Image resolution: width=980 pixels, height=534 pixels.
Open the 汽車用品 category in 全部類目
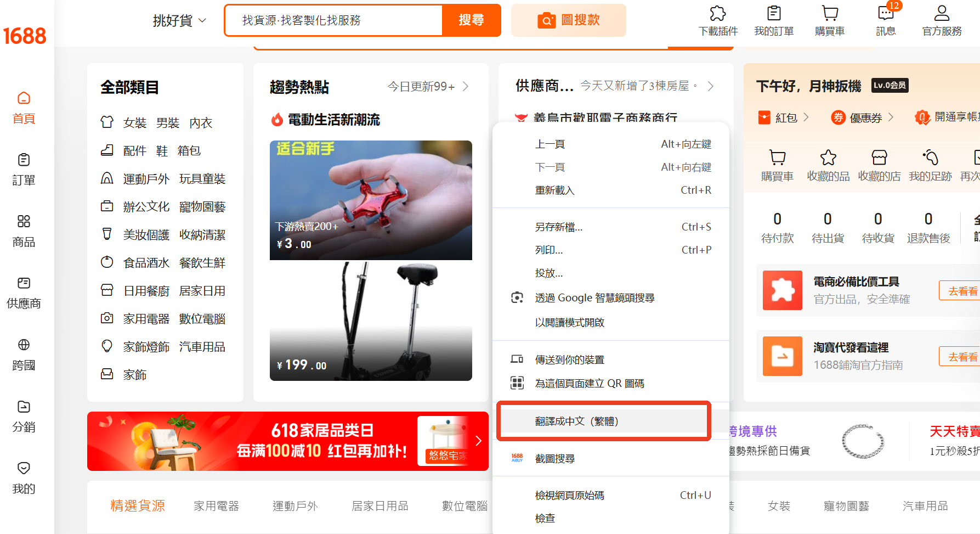click(202, 347)
